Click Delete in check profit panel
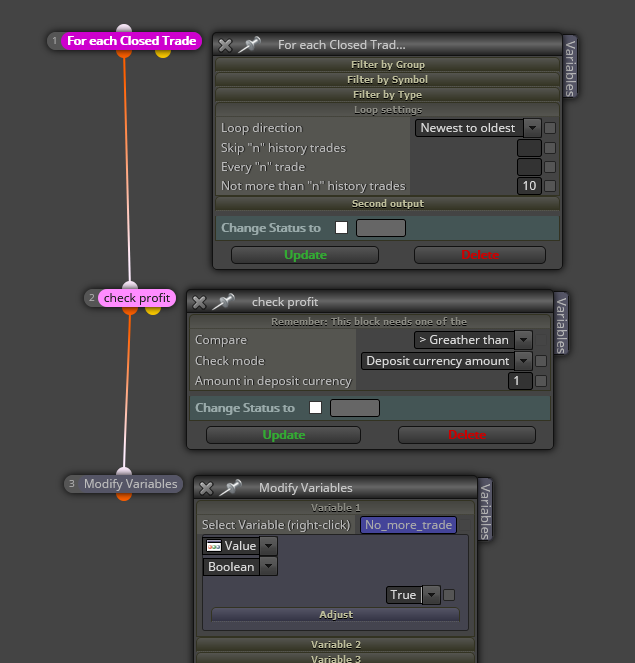The width and height of the screenshot is (635, 663). [x=467, y=435]
